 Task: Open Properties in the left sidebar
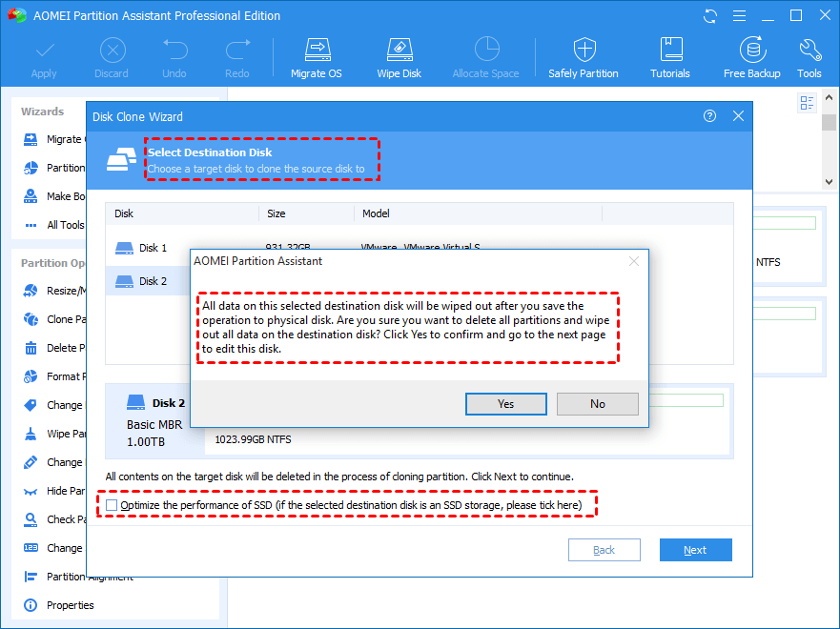(70, 605)
